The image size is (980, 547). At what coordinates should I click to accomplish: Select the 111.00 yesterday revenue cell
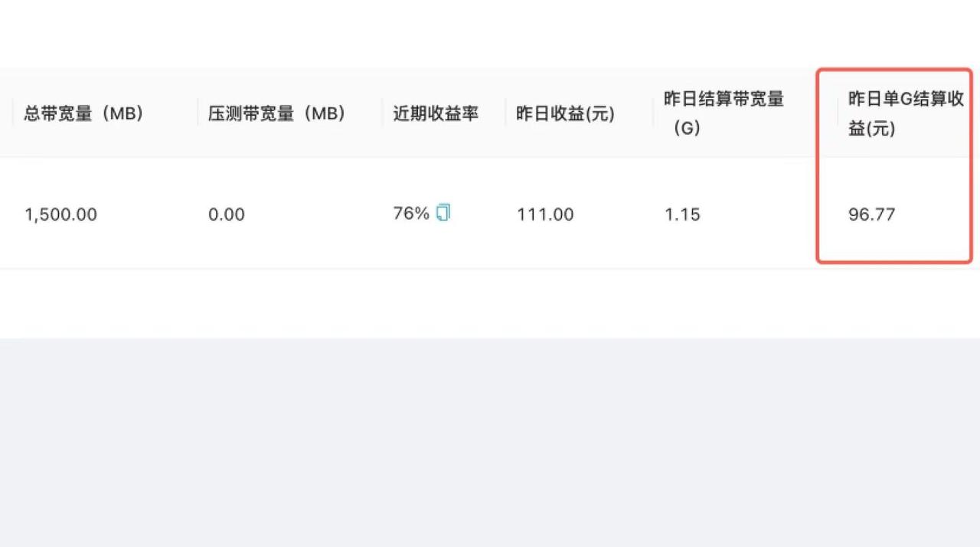(545, 215)
